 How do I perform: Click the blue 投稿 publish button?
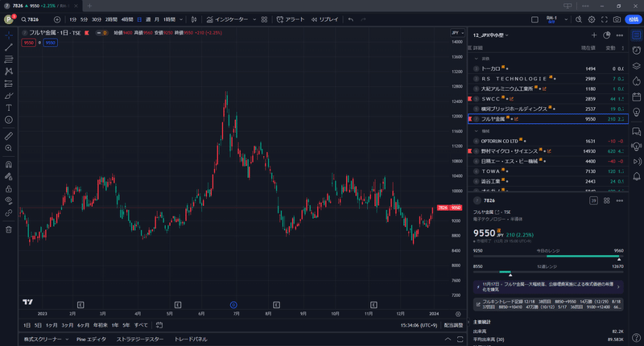634,19
